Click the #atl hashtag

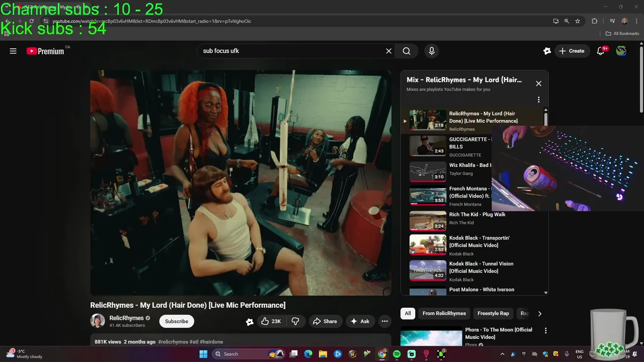[x=194, y=342]
